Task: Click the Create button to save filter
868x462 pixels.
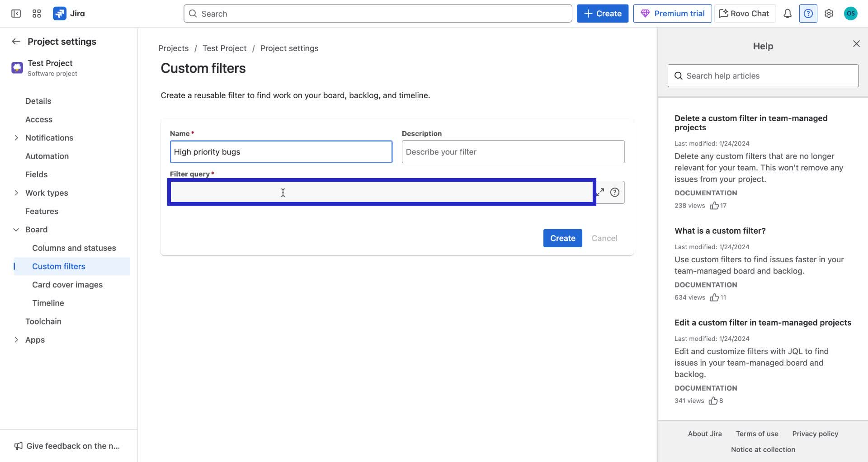Action: point(562,238)
